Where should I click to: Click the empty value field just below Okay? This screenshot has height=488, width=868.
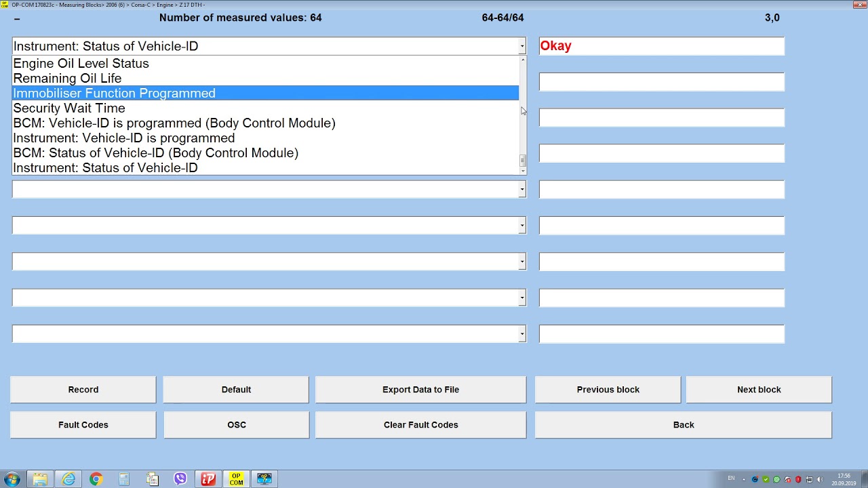[x=661, y=82]
